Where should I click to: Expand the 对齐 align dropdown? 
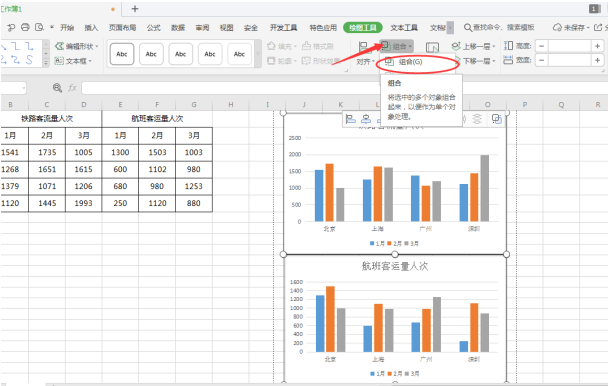[366, 61]
